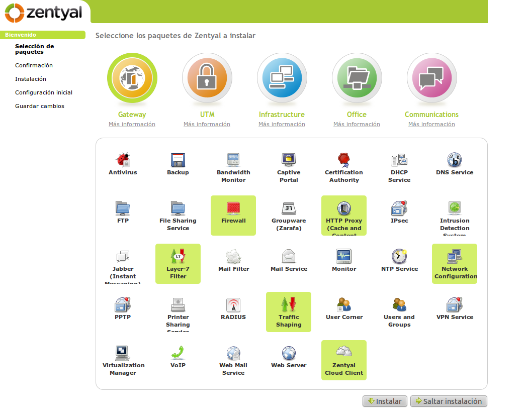
Task: Select the RADIUS package
Action: coord(233,311)
